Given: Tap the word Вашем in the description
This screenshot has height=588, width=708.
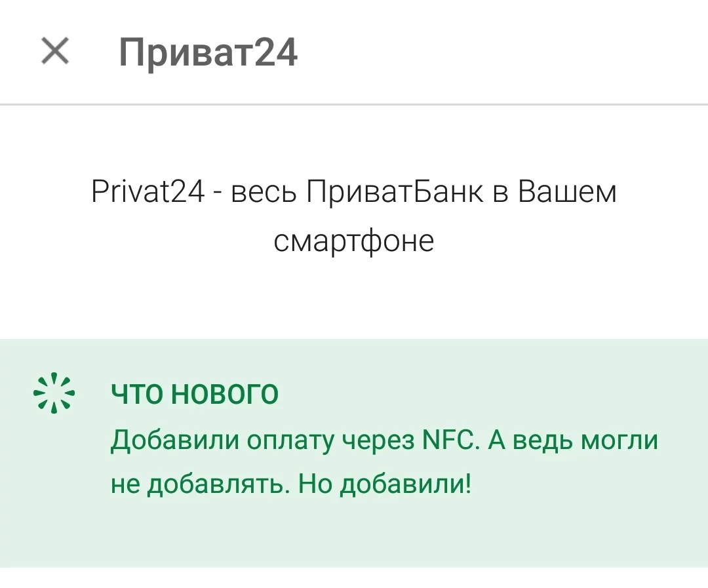Looking at the screenshot, I should 568,193.
